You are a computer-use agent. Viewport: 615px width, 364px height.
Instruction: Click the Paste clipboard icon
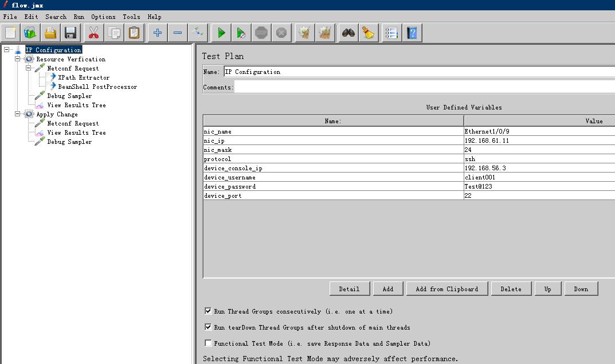point(134,33)
